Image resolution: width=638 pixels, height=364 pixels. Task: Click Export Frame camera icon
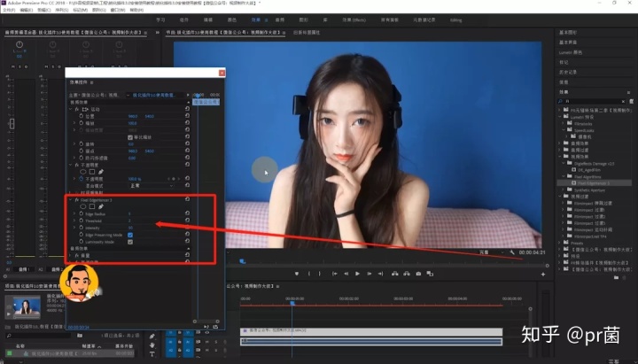click(418, 274)
